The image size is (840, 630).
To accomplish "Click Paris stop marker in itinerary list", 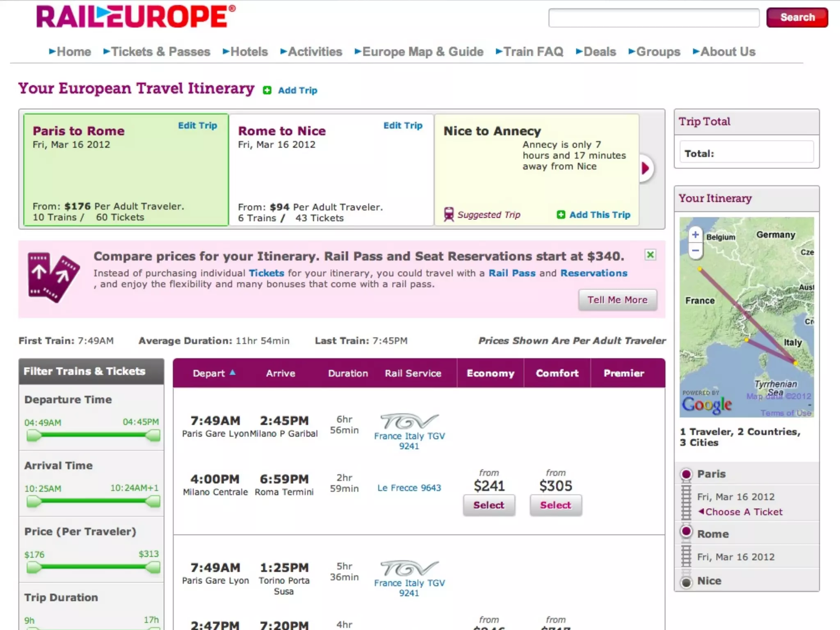I will tap(686, 475).
